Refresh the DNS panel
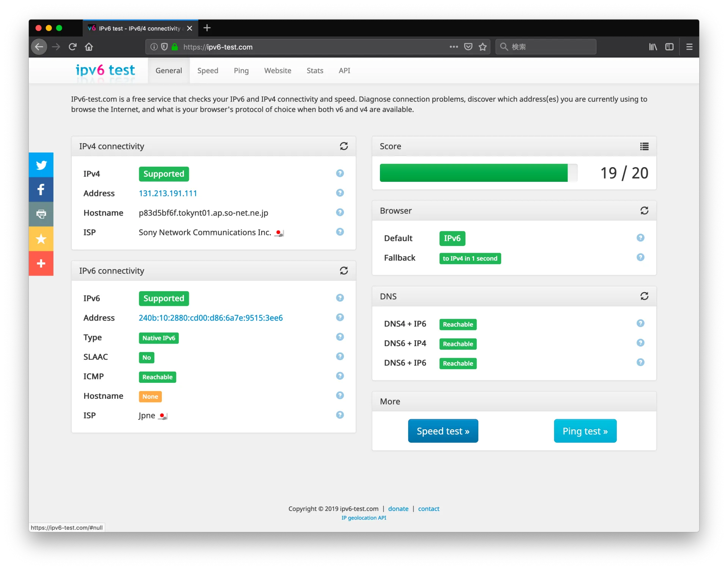 644,296
